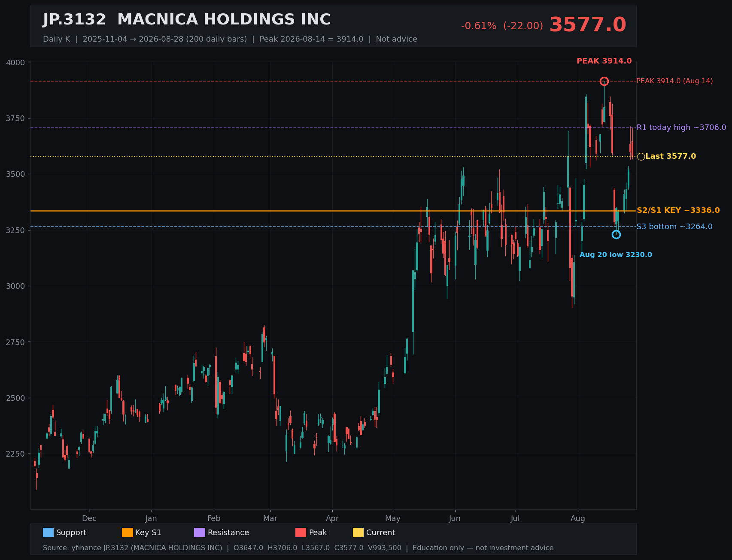Click the 'PEAK 3914.0 (Aug 14)' line label

point(674,81)
